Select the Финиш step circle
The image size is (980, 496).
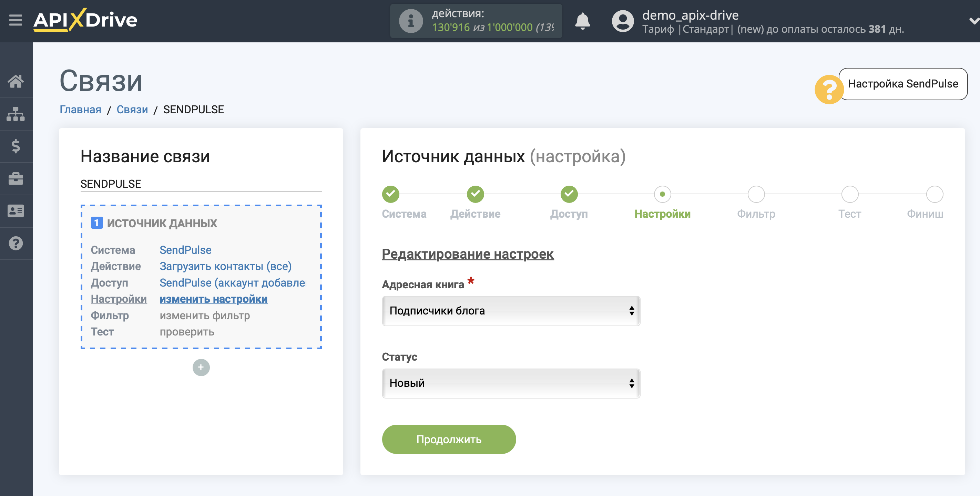(935, 194)
